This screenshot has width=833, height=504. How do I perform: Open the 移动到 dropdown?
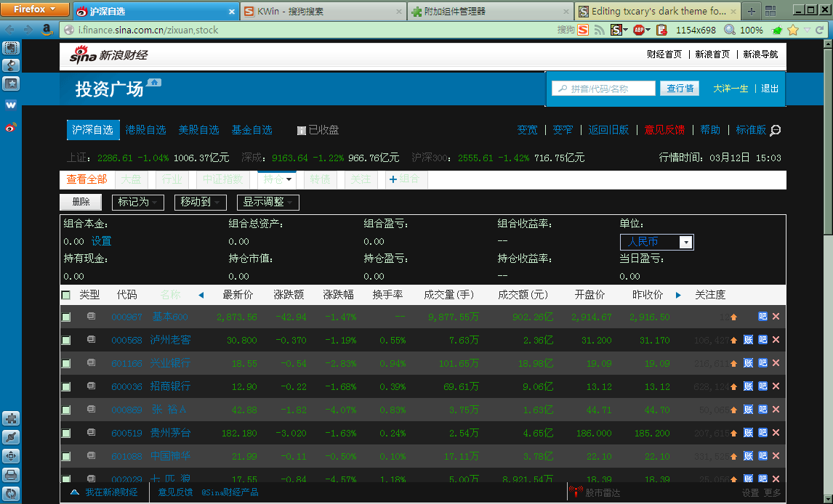199,203
